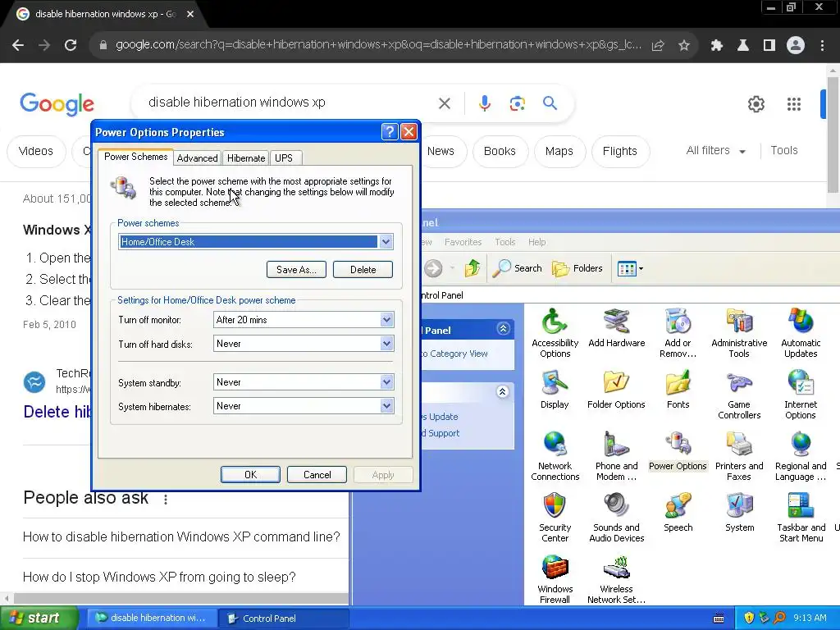Click Google search by image icon
Viewport: 840px width, 630px height.
click(517, 103)
